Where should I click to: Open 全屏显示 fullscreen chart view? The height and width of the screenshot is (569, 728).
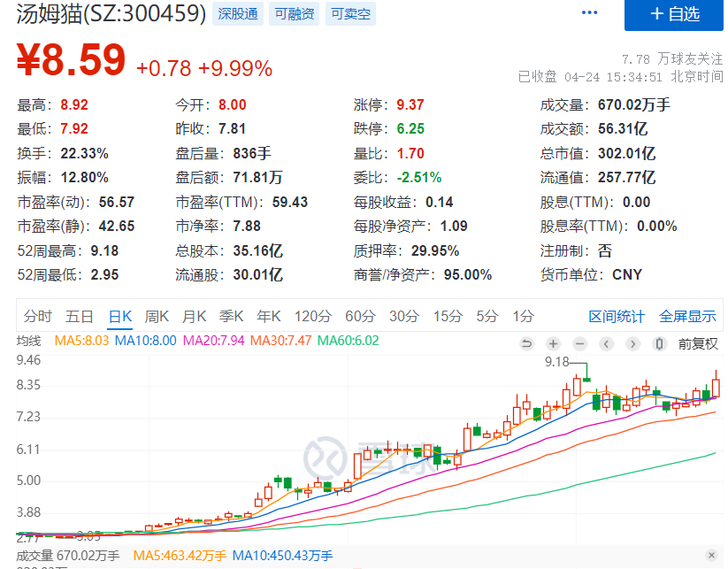click(687, 316)
